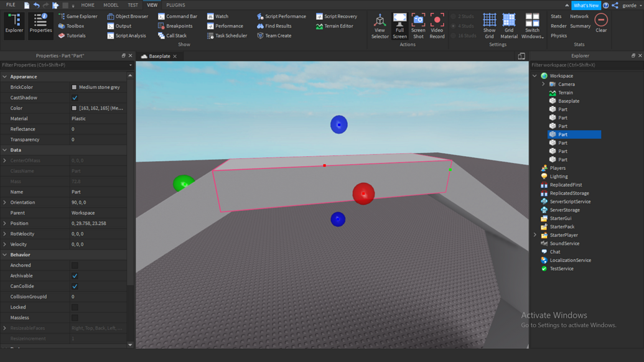Show Physics stats

559,35
